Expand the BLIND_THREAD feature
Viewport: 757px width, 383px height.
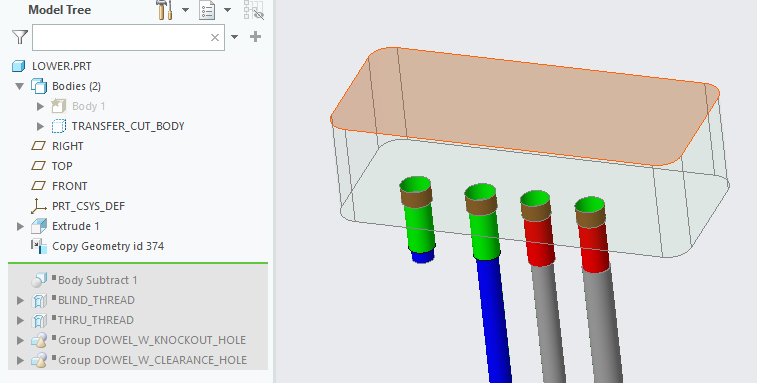tap(20, 300)
